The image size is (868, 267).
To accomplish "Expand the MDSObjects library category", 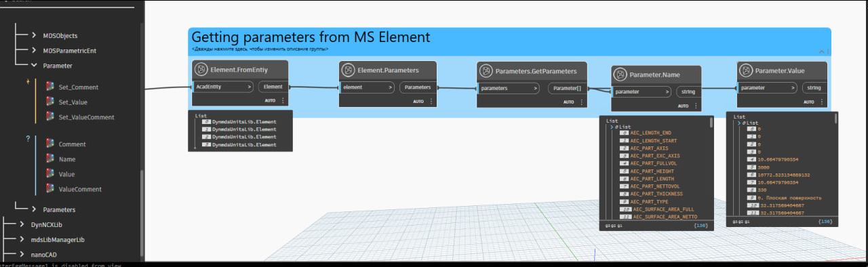I will 35,35.
